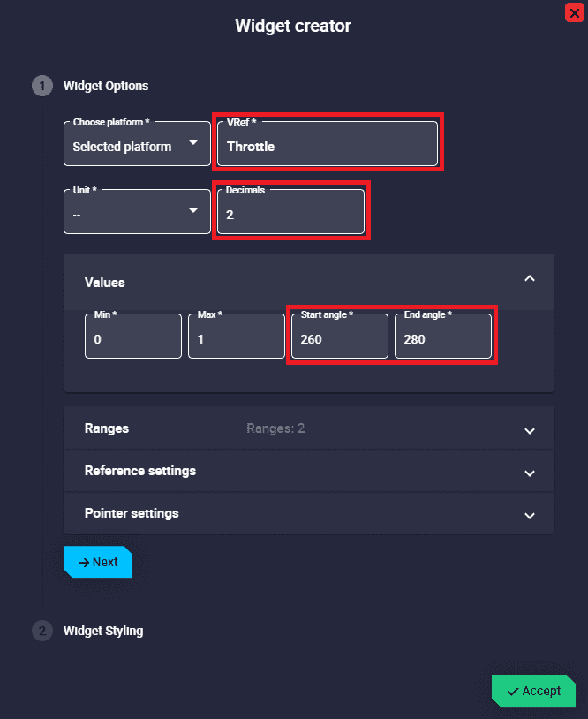Open the Unit dropdown
Image resolution: width=588 pixels, height=719 pixels.
(137, 211)
